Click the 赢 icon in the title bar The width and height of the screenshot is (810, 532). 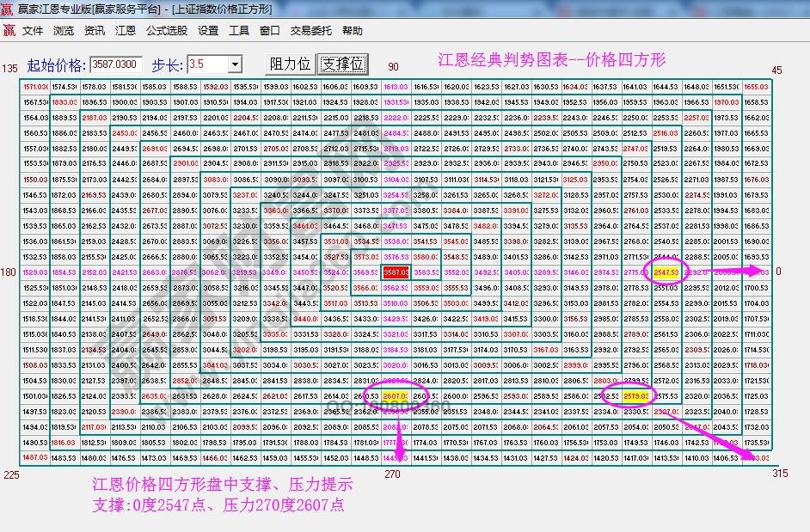[x=7, y=8]
